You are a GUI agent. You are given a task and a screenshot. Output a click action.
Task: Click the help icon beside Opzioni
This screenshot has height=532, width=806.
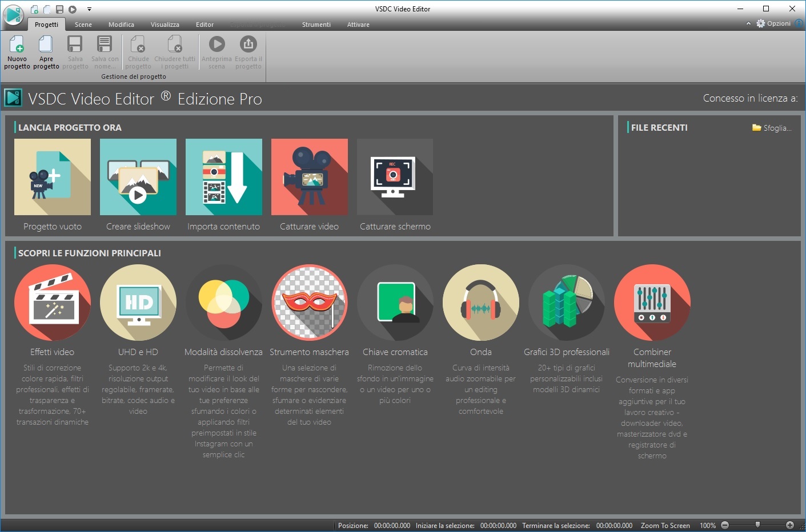(x=799, y=23)
